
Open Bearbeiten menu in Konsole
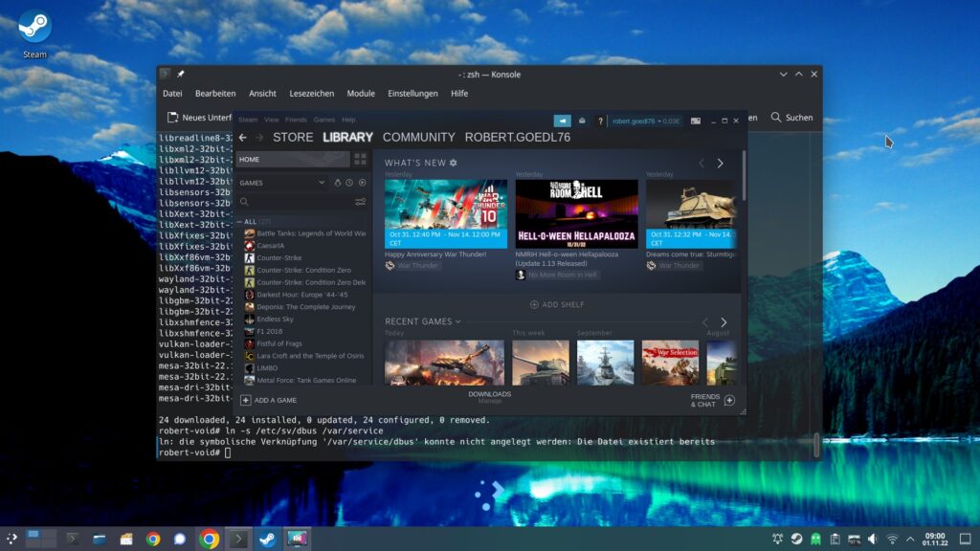215,94
